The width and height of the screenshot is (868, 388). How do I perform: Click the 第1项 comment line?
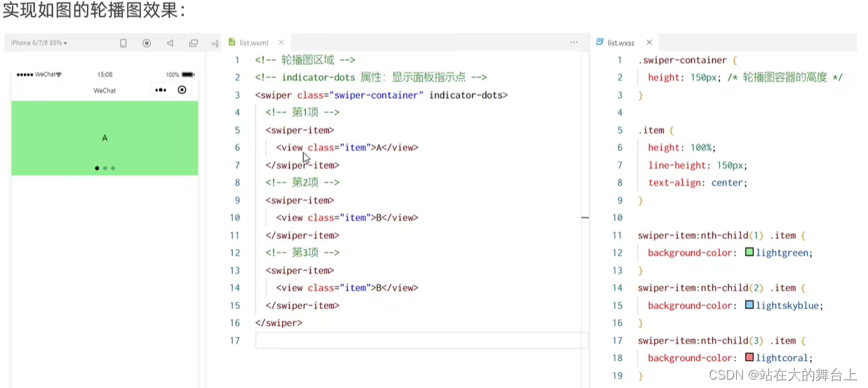click(302, 112)
